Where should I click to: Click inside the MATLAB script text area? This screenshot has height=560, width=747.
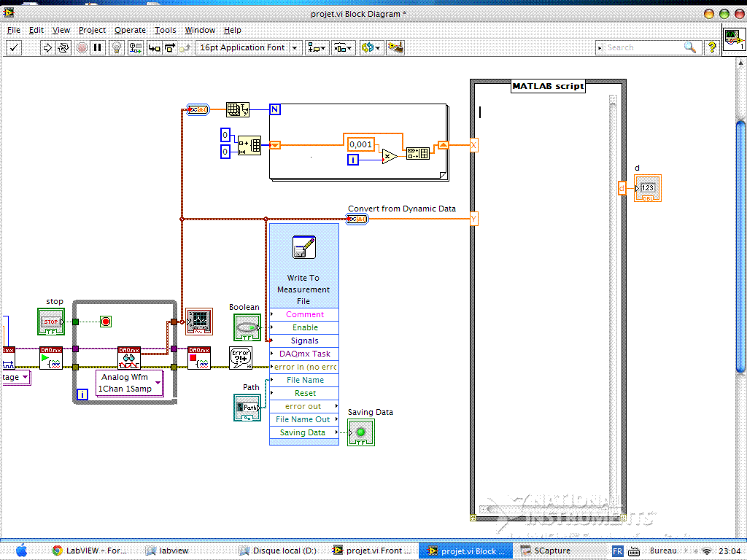[x=543, y=300]
